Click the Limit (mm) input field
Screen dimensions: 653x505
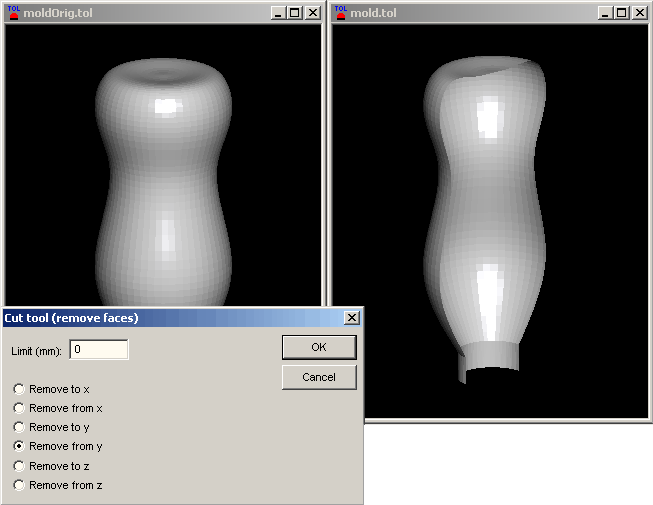99,349
